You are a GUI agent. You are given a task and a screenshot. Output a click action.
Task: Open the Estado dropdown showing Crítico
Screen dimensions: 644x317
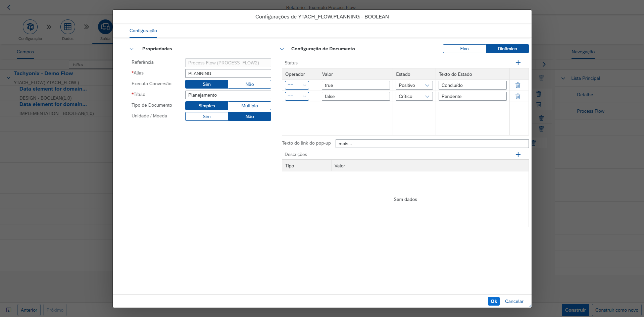pos(414,96)
